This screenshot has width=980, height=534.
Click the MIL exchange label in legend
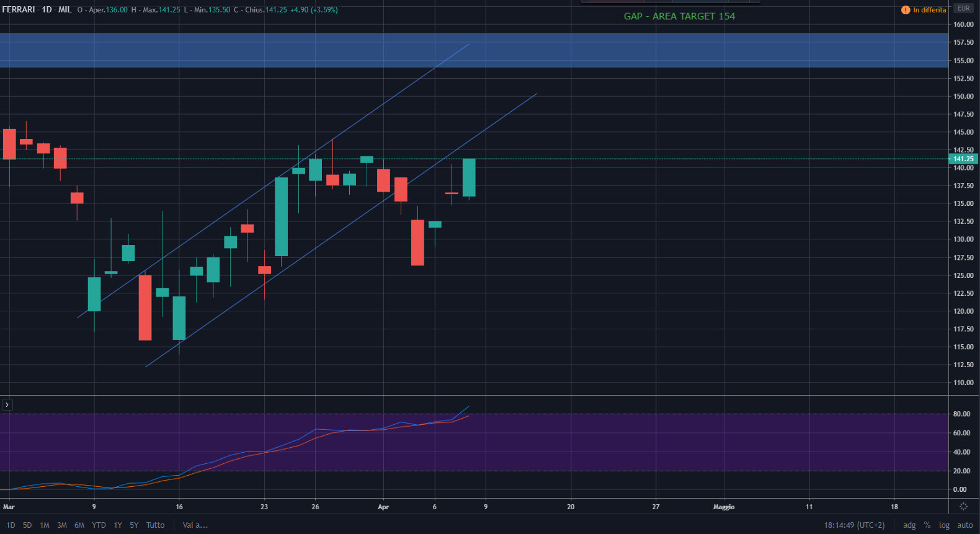(x=65, y=10)
